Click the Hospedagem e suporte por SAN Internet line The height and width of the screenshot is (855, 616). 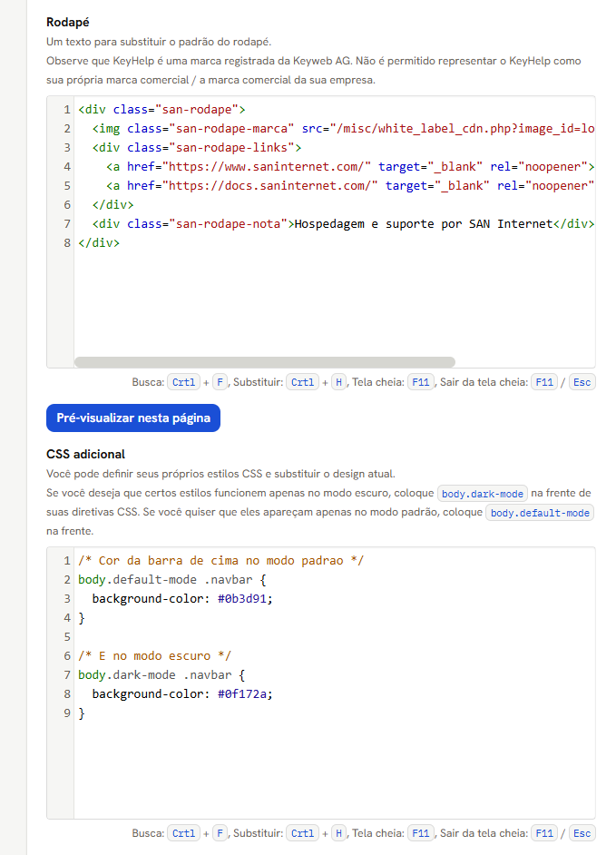point(344,224)
